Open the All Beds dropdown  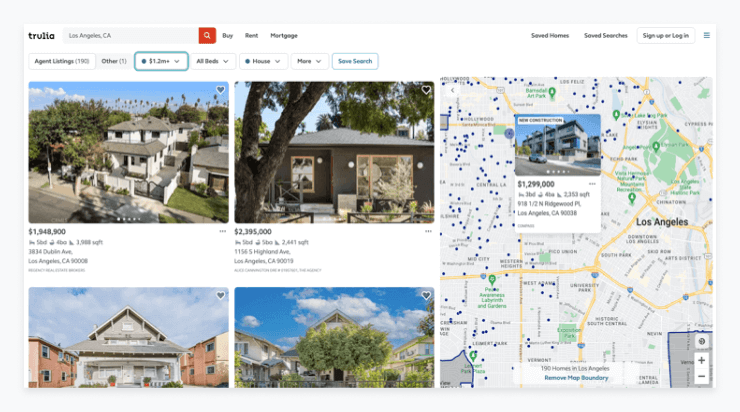coord(213,61)
